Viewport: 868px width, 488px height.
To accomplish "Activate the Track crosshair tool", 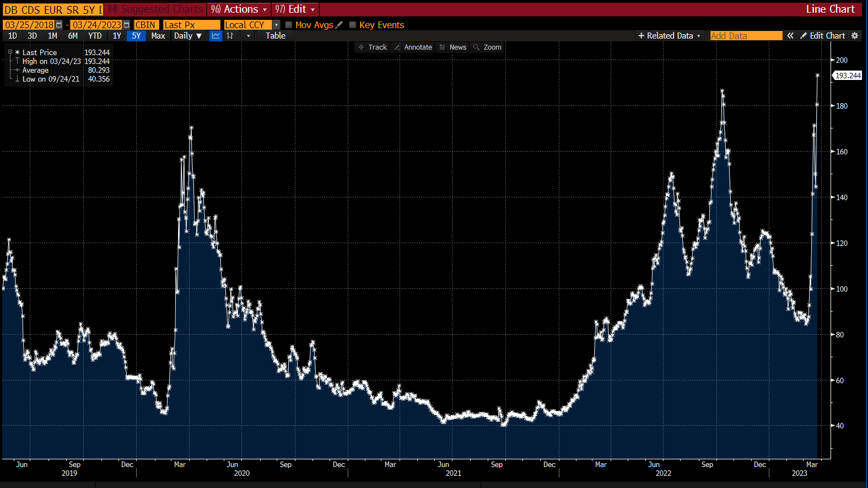I will click(x=373, y=47).
